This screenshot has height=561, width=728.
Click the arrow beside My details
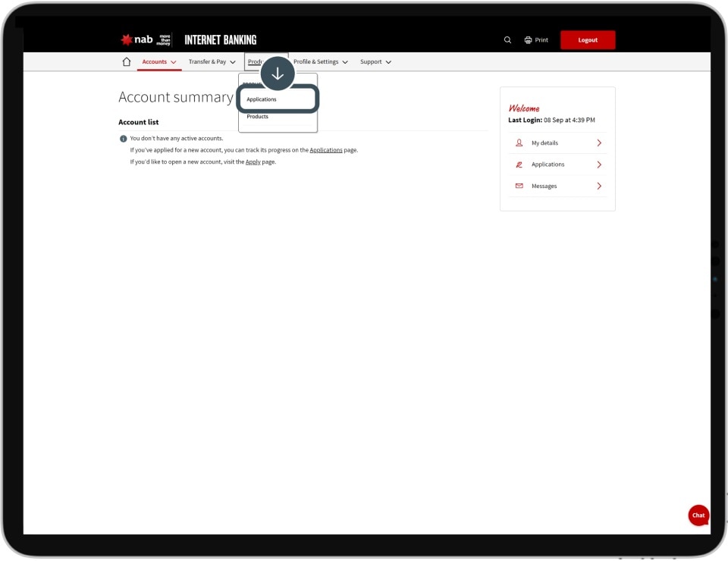coord(599,143)
